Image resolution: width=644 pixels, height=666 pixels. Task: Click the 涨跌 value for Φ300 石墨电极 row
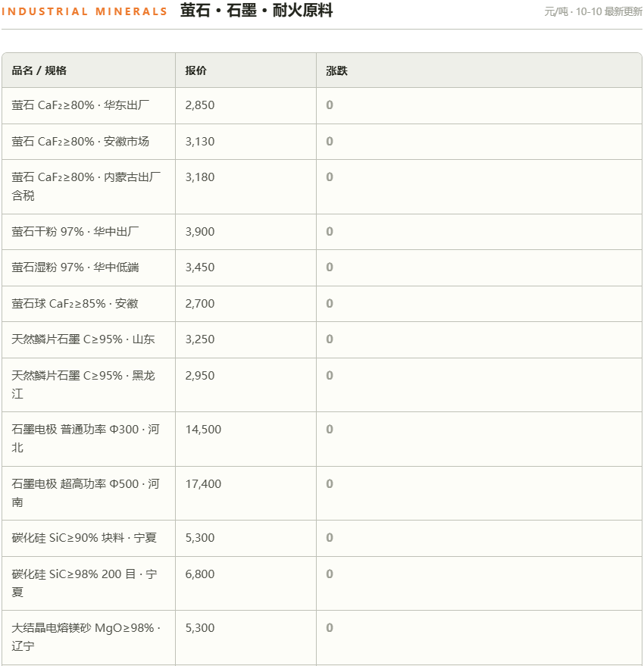pyautogui.click(x=330, y=429)
